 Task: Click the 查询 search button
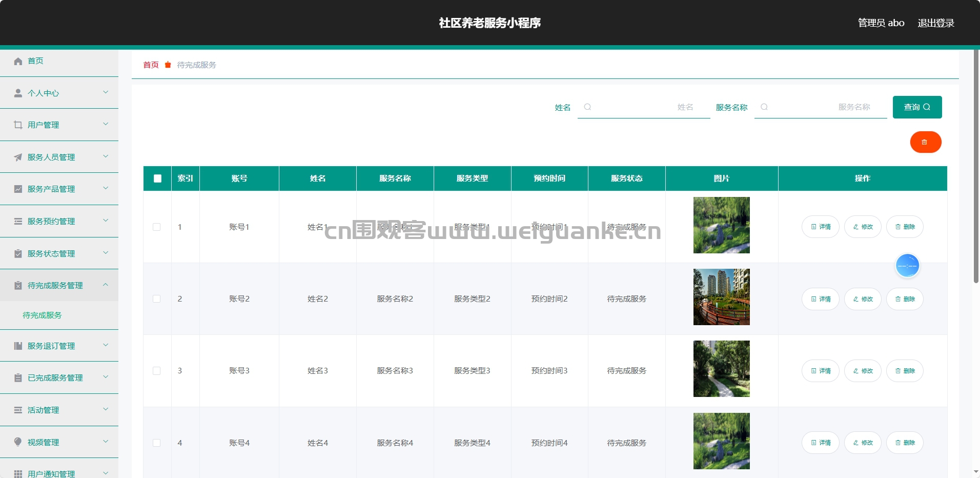[917, 107]
